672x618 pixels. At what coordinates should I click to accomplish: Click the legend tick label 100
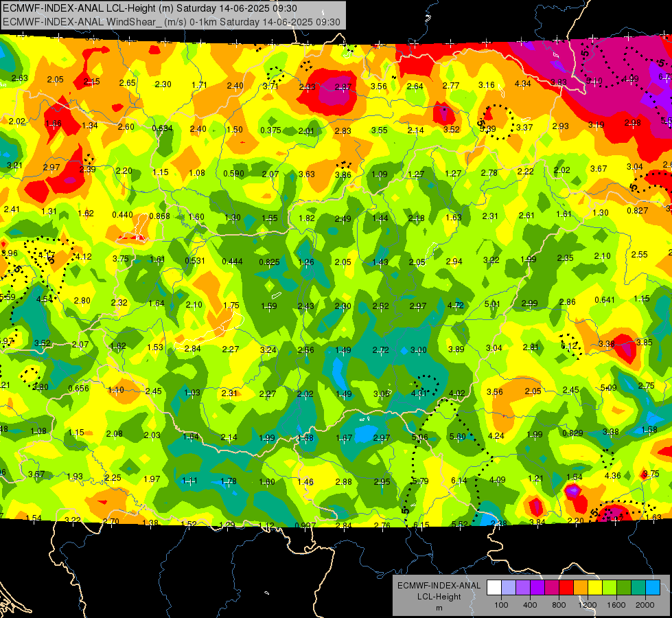pyautogui.click(x=501, y=605)
